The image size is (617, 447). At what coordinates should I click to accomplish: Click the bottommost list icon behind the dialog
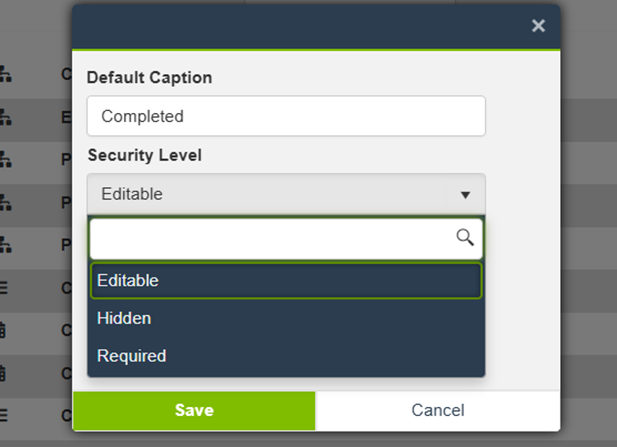click(4, 414)
